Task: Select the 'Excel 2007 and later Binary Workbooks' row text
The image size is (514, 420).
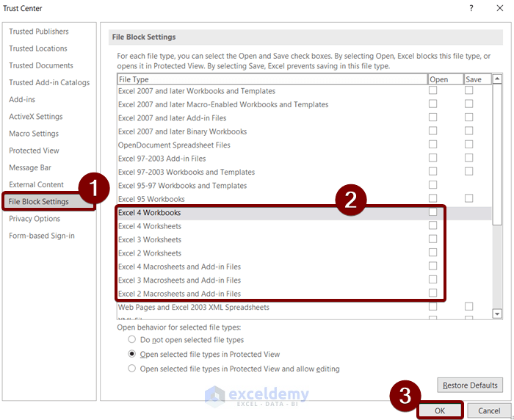Action: coord(182,132)
